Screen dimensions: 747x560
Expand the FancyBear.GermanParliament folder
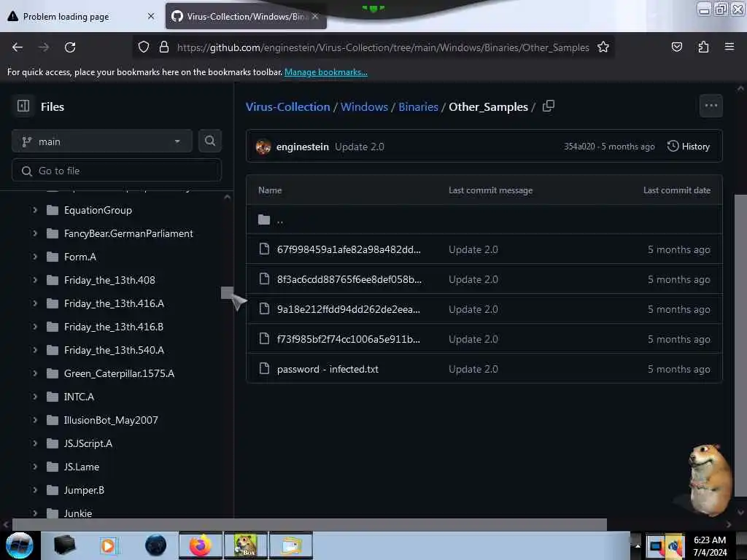35,233
